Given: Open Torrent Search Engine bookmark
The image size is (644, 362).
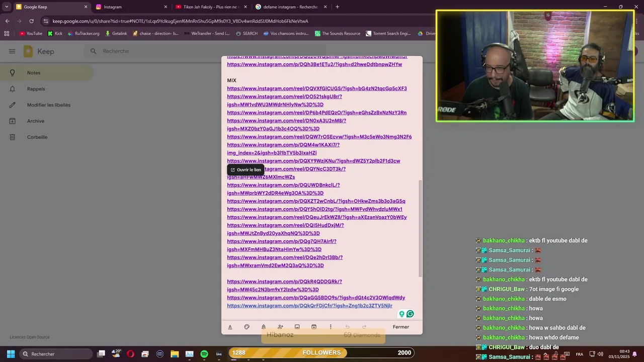Looking at the screenshot, I should point(388,34).
